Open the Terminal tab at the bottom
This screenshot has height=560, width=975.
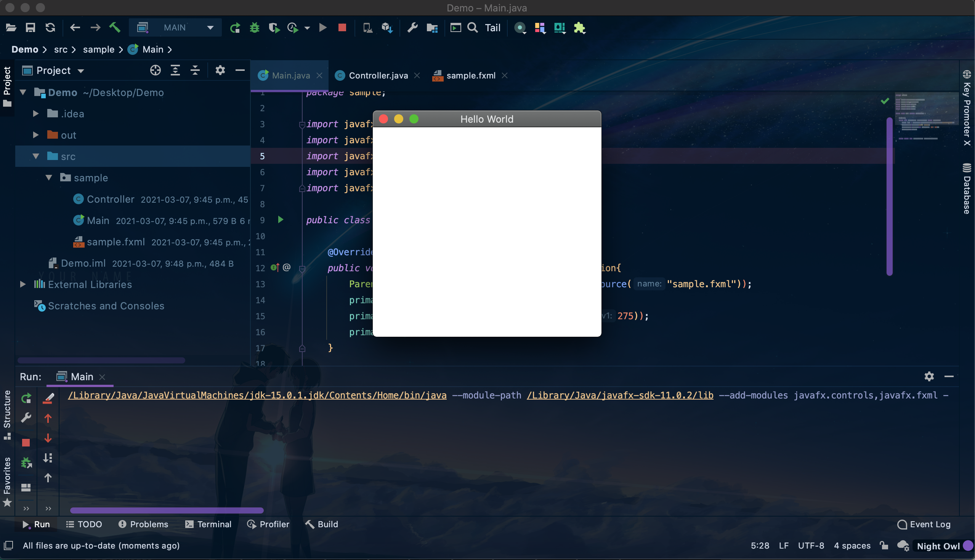(x=208, y=524)
